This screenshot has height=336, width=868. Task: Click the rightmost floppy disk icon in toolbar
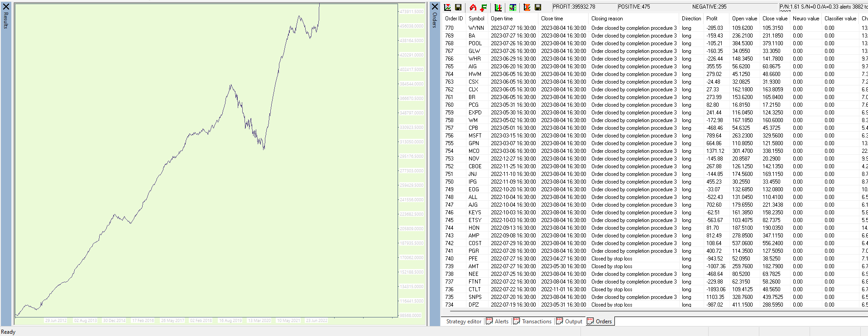(x=538, y=7)
